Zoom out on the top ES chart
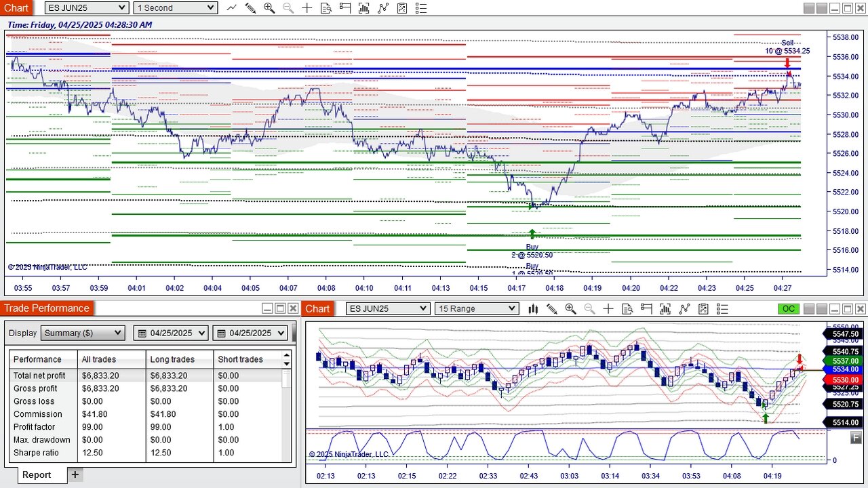The image size is (868, 488). pyautogui.click(x=288, y=7)
